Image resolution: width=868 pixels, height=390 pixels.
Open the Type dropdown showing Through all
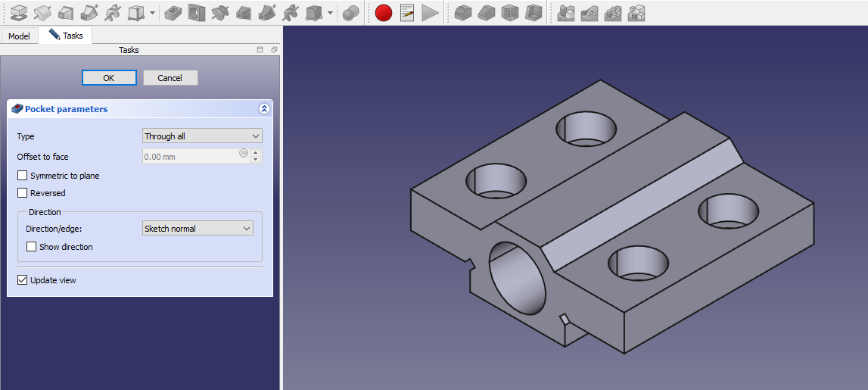point(202,136)
